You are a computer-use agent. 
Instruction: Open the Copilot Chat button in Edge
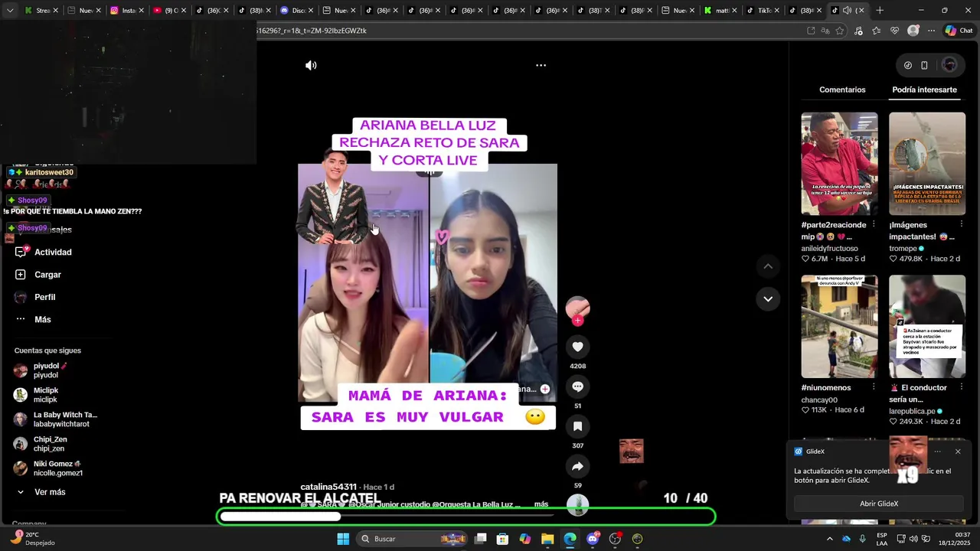959,31
